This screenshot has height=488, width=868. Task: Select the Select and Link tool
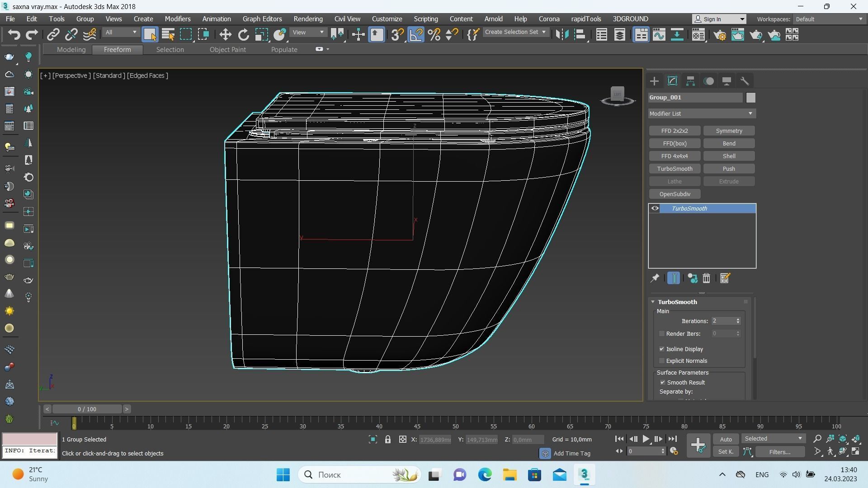pos(53,35)
